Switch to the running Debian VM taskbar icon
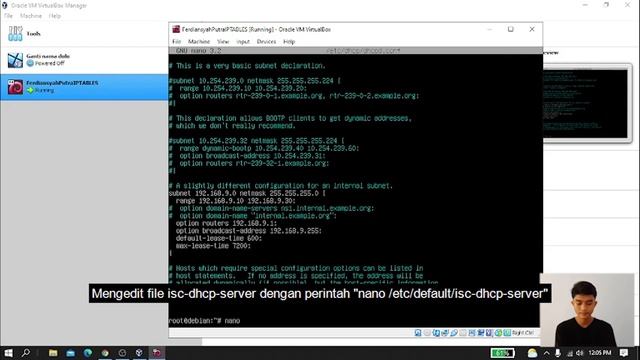The height and width of the screenshot is (360, 640). [157, 353]
